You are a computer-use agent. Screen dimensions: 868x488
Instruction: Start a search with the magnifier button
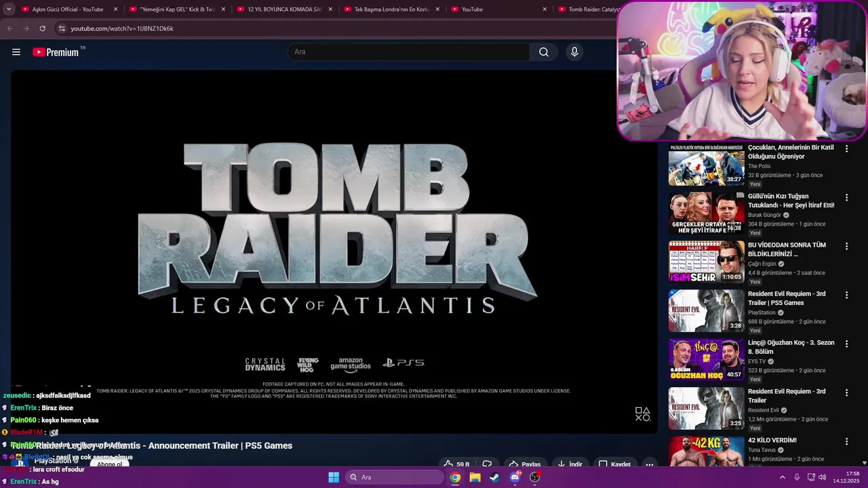click(544, 52)
